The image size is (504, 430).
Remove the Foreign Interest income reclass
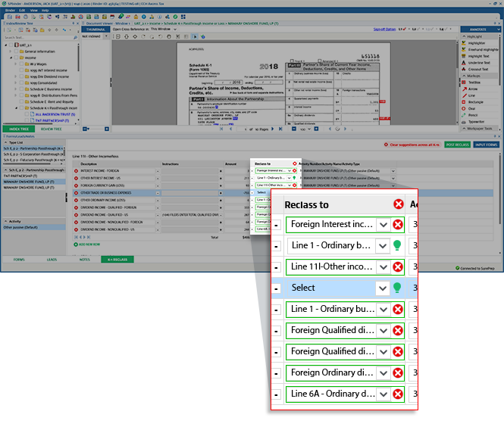pyautogui.click(x=398, y=225)
